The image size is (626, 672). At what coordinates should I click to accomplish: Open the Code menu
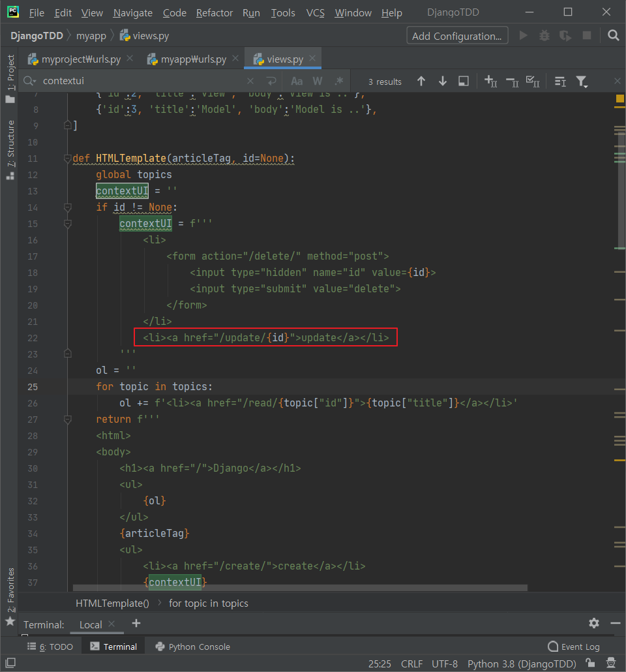pos(174,13)
